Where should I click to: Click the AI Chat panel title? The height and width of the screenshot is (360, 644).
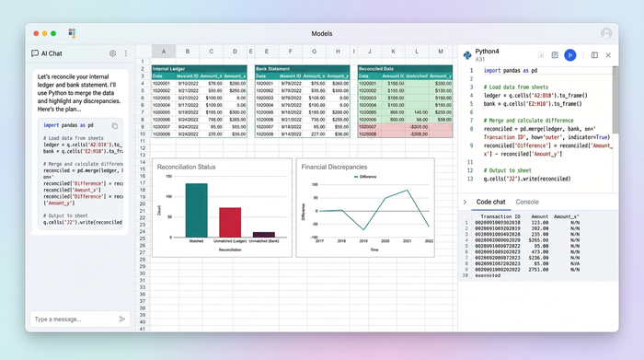point(52,53)
